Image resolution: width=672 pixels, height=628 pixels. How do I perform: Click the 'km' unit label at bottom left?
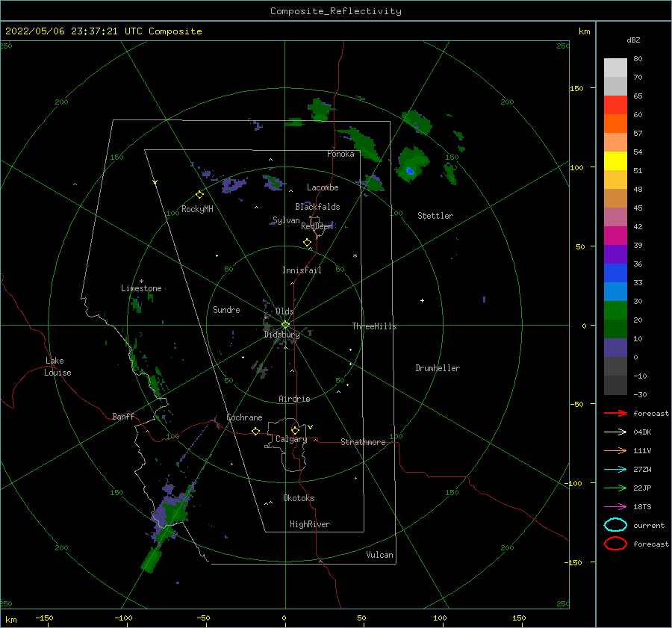click(x=11, y=620)
